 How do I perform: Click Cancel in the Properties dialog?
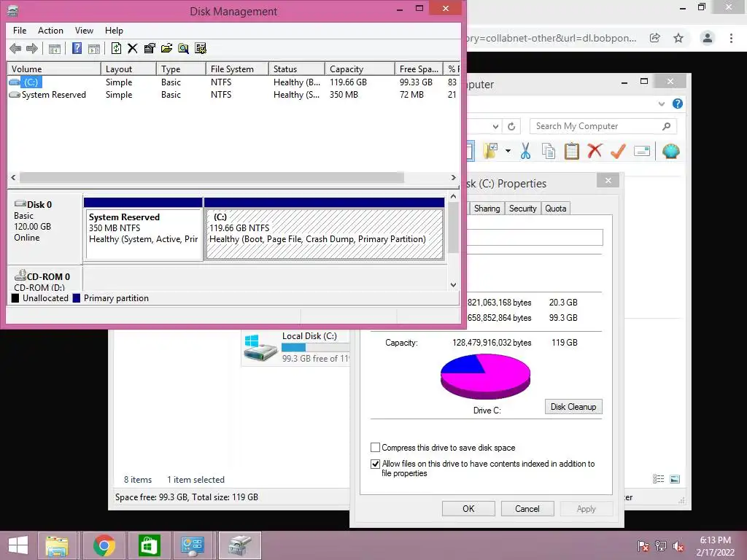click(527, 508)
